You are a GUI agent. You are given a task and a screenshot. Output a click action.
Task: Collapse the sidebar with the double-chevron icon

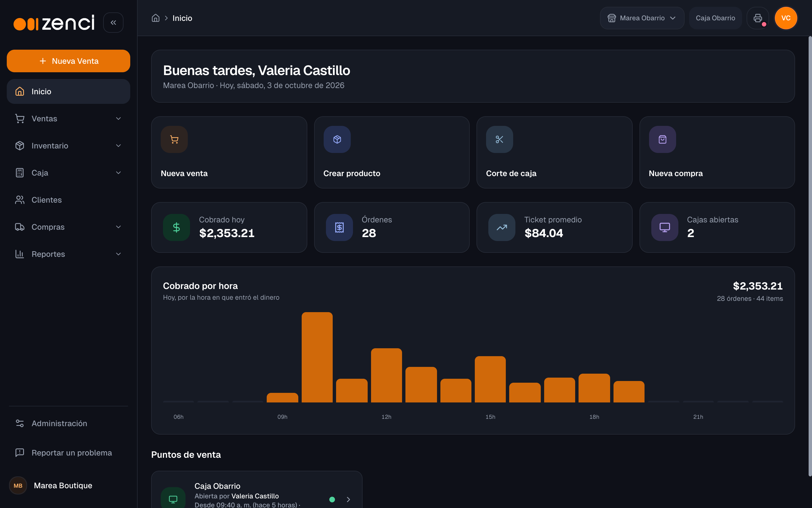tap(113, 23)
